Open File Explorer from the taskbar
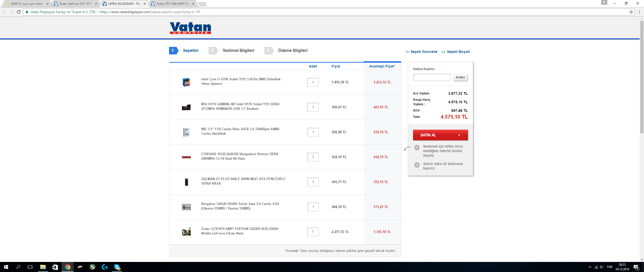This screenshot has width=644, height=272. click(43, 267)
